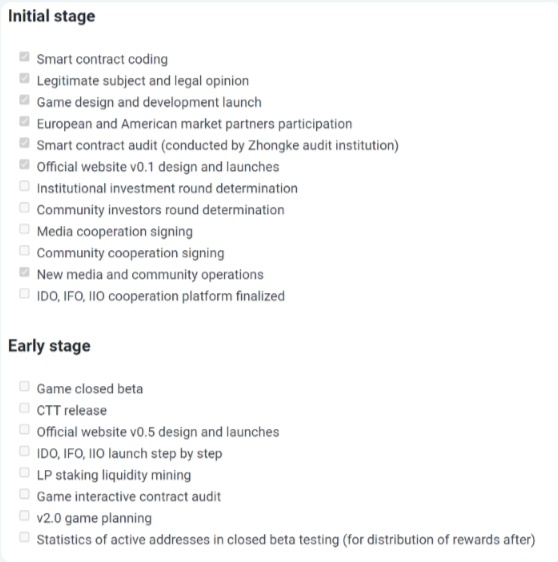Screen dimensions: 558x562
Task: Check the CTT release box
Action: pyautogui.click(x=24, y=408)
